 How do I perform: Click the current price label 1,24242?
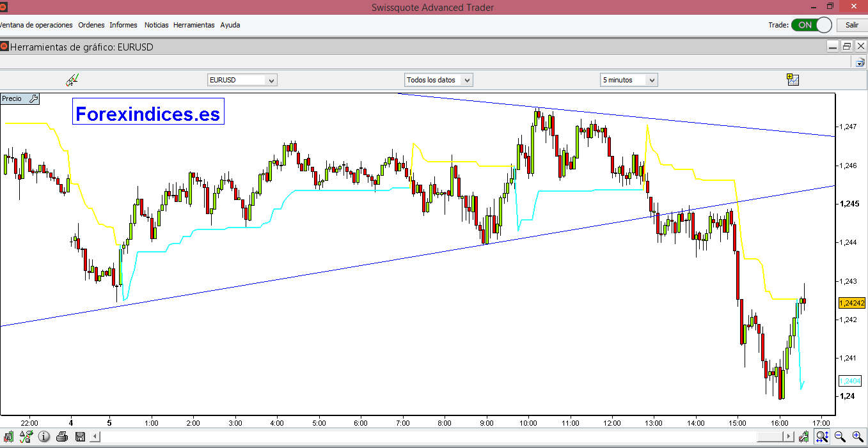click(x=851, y=303)
